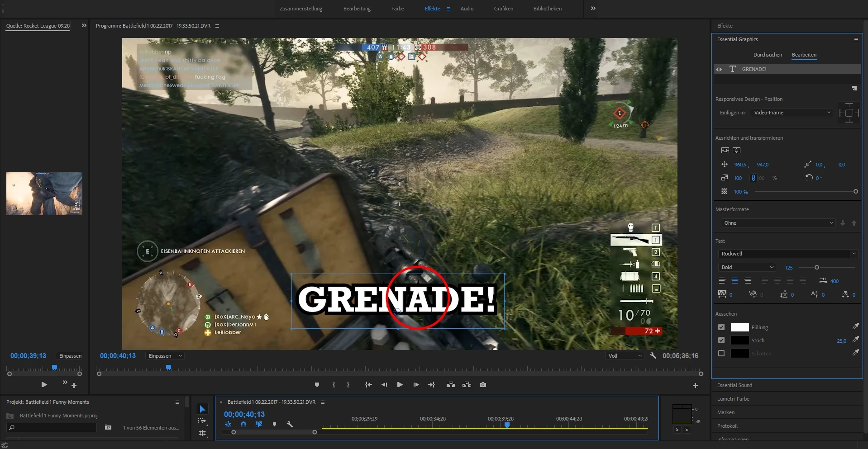Align text layer vertically centered
Image resolution: width=868 pixels, height=449 pixels.
725,150
